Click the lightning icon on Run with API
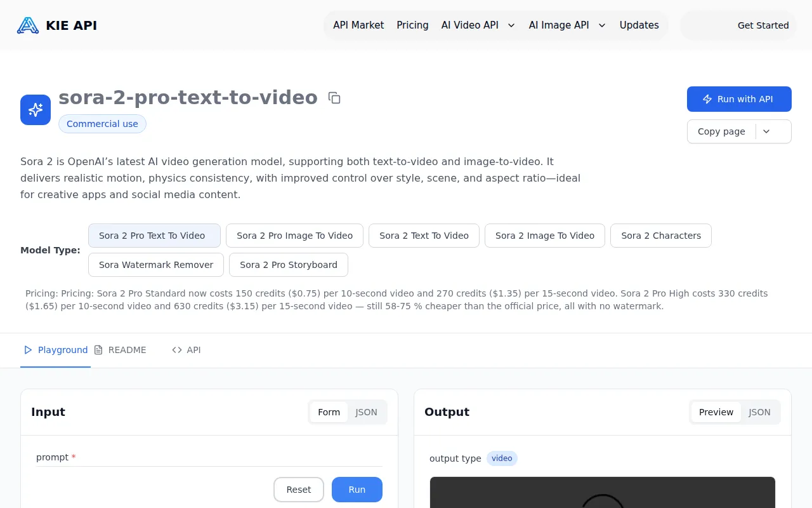 (707, 99)
